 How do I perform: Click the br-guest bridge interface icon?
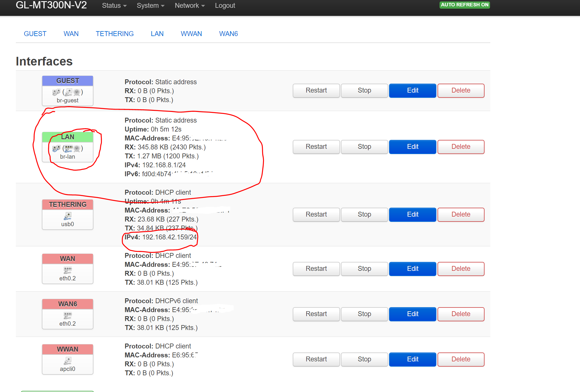click(56, 92)
